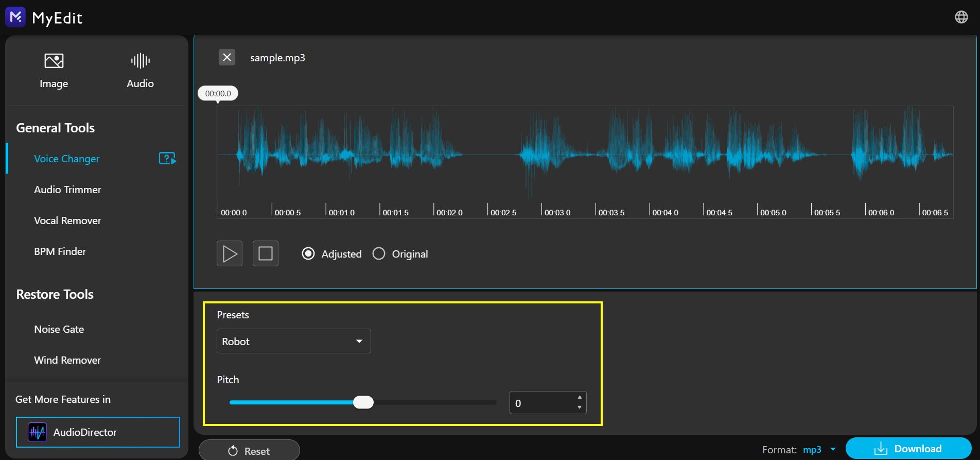
Task: Click the Pitch slider handle
Action: click(x=363, y=403)
